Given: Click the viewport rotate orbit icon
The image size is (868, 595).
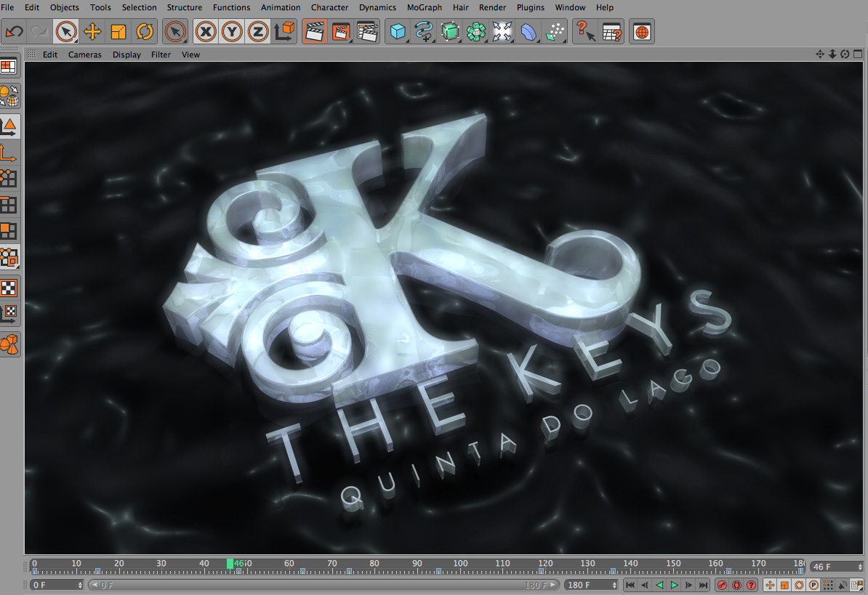Looking at the screenshot, I should (845, 54).
